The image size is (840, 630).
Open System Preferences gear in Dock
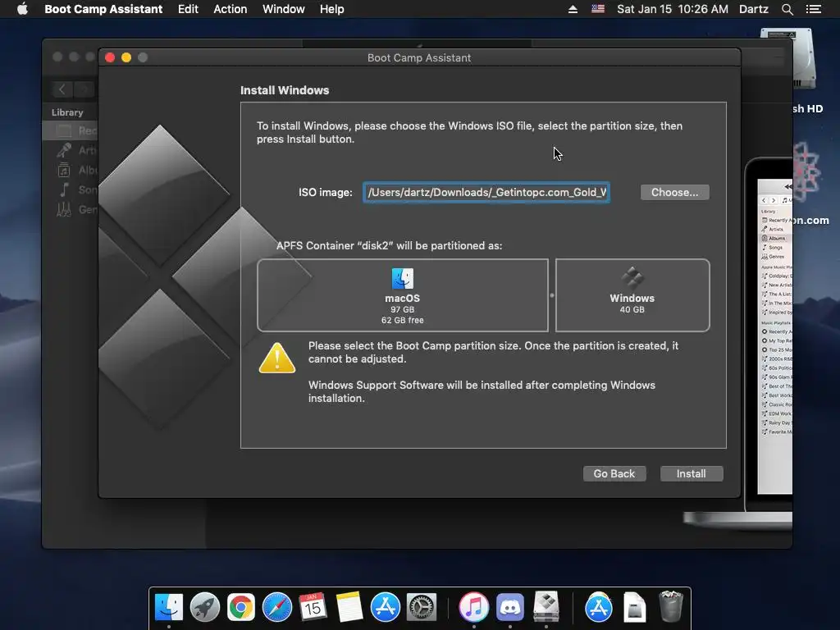422,608
